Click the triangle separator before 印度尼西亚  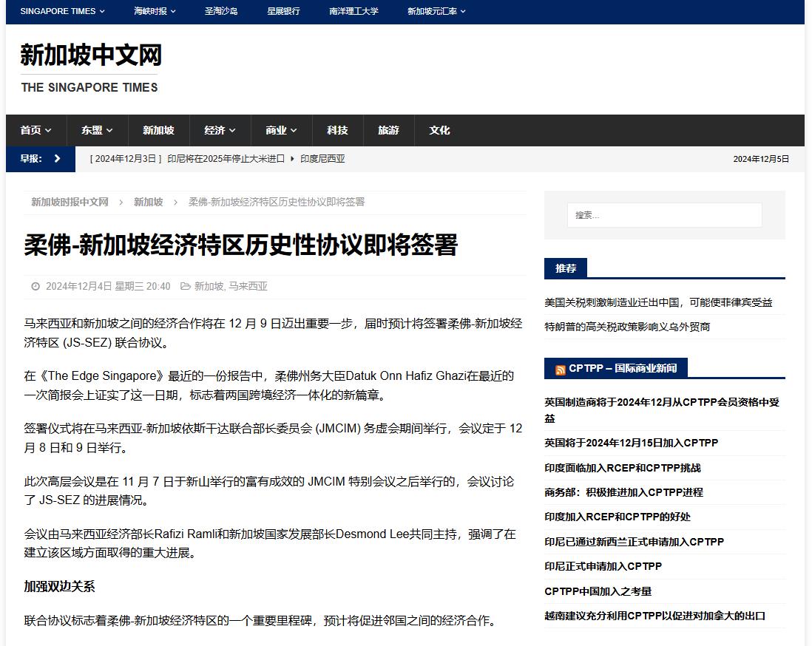[x=292, y=159]
